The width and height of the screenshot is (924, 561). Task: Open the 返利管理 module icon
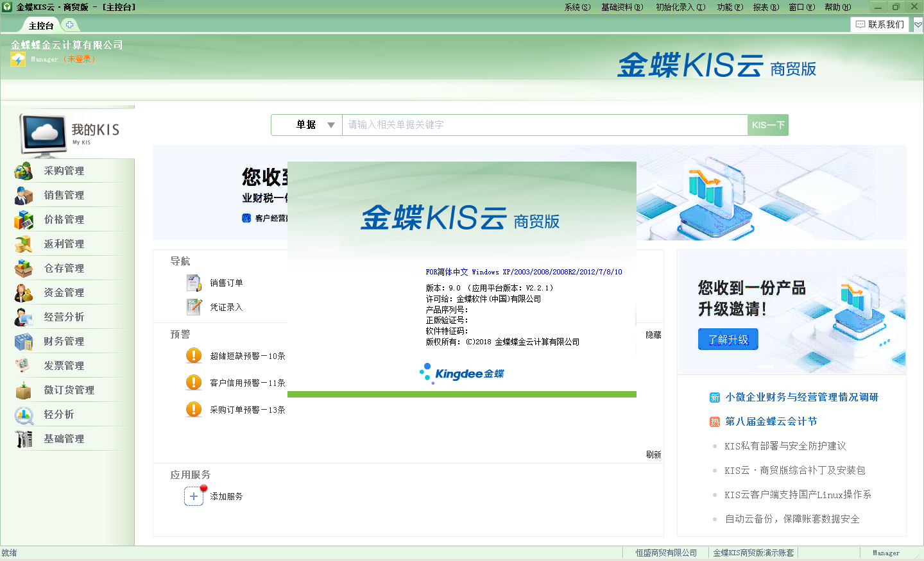(x=24, y=244)
